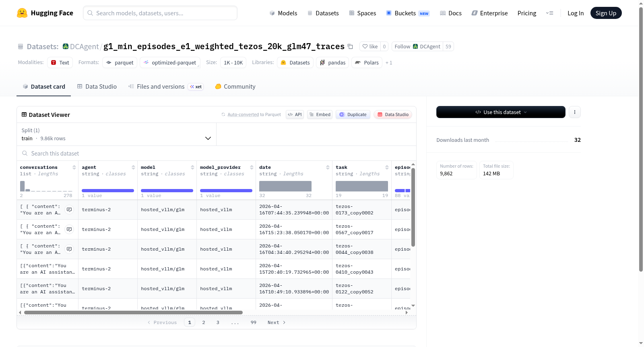Open the Dataset card tab
This screenshot has width=644, height=347.
pos(44,87)
